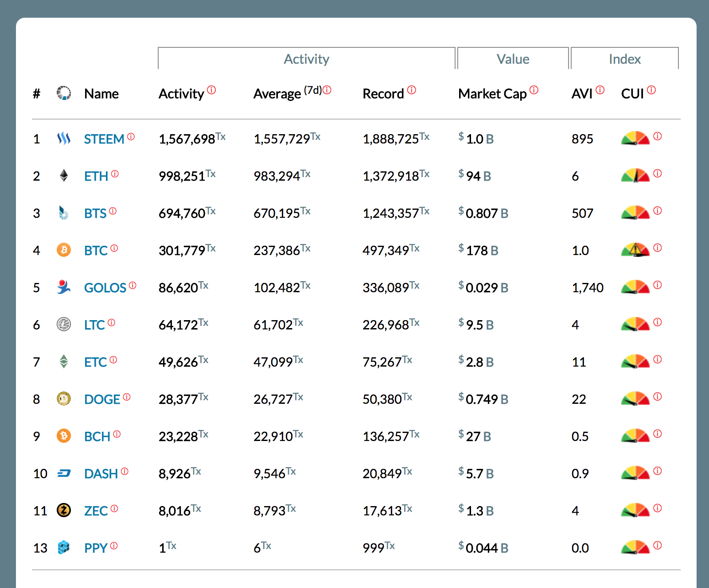Image resolution: width=709 pixels, height=588 pixels.
Task: Click GOLOS AVI value 1,740
Action: tap(588, 288)
